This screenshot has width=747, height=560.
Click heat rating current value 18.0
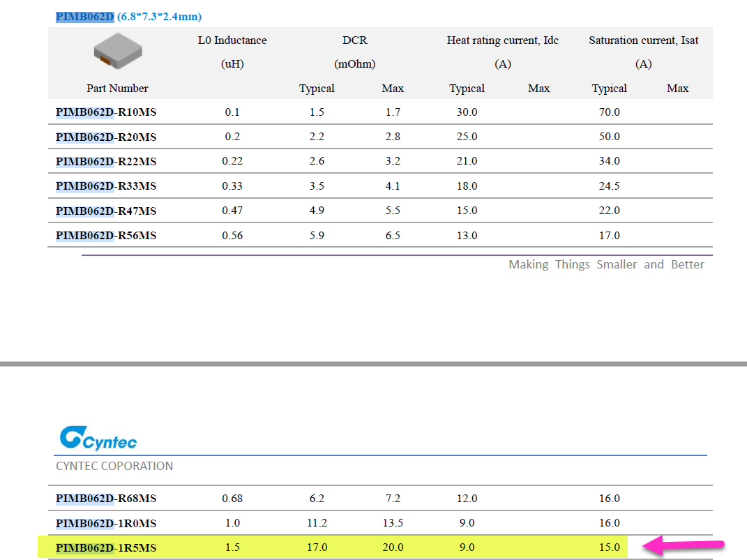[467, 186]
